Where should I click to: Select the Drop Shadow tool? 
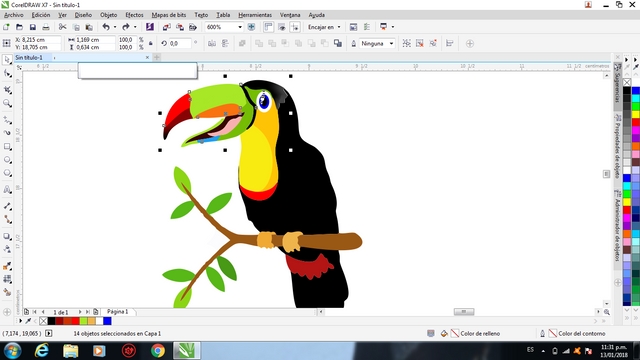(x=7, y=236)
